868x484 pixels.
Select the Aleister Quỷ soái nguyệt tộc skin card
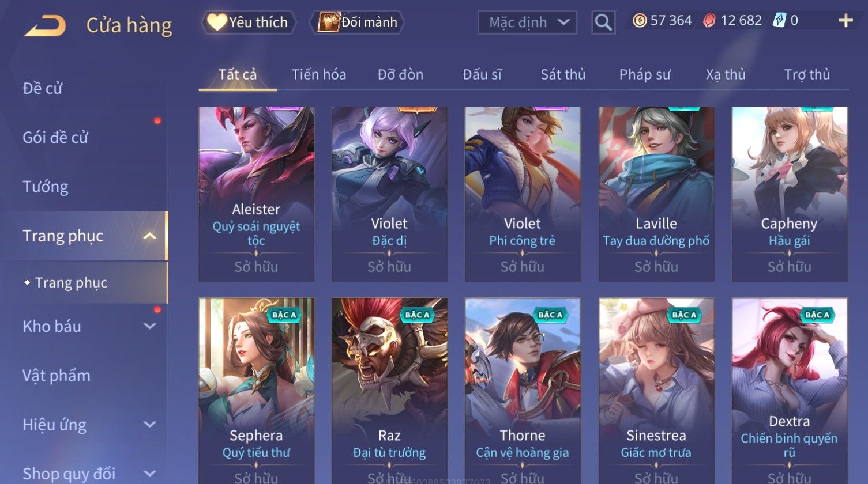(256, 194)
